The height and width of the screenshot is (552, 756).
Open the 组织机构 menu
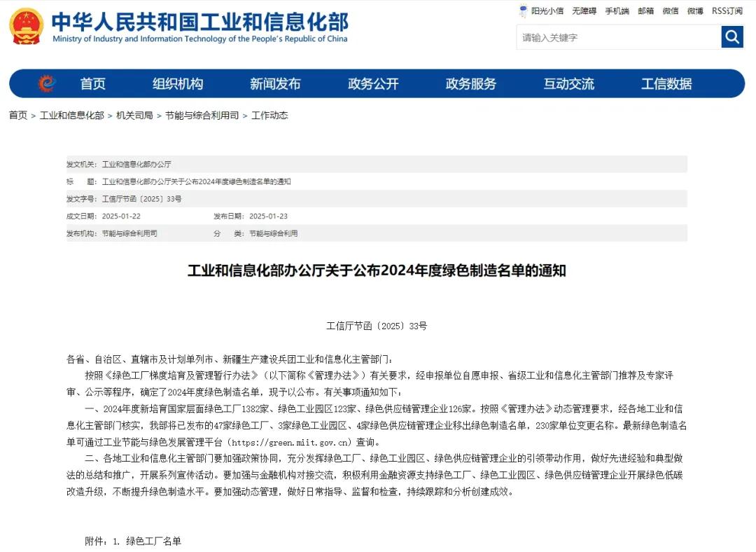pos(178,84)
